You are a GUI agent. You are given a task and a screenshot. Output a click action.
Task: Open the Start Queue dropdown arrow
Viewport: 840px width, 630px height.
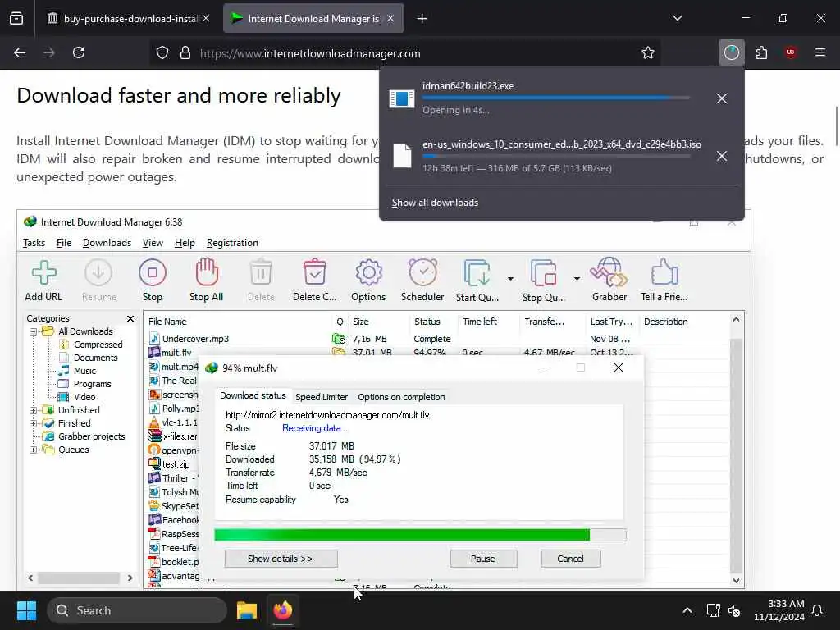[510, 279]
